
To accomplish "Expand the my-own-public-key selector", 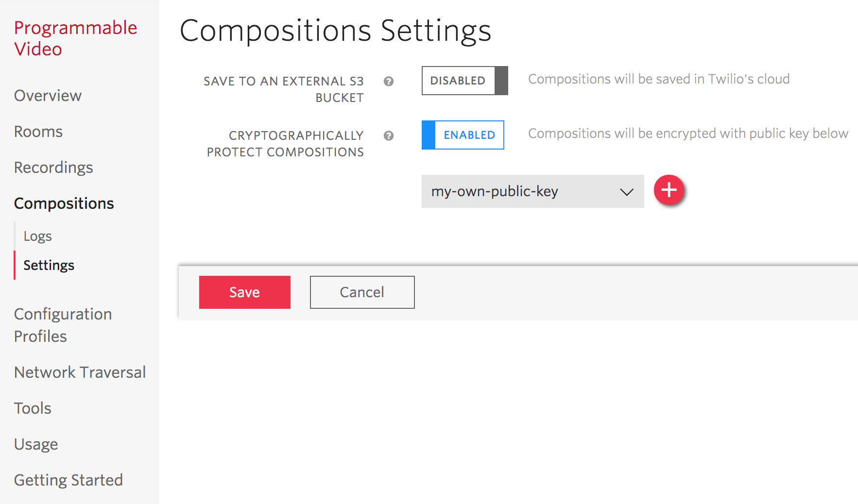I will pyautogui.click(x=532, y=191).
